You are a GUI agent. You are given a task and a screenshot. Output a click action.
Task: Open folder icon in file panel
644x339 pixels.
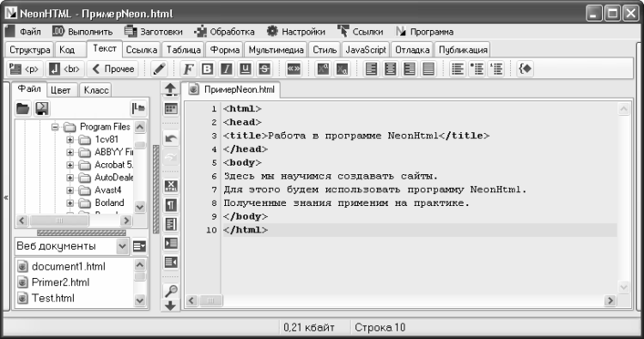23,109
